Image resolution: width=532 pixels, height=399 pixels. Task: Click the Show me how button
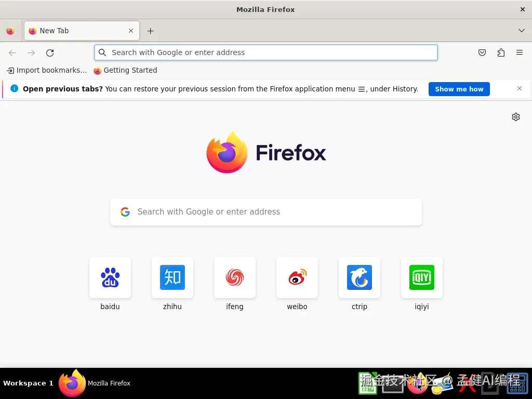coord(459,89)
